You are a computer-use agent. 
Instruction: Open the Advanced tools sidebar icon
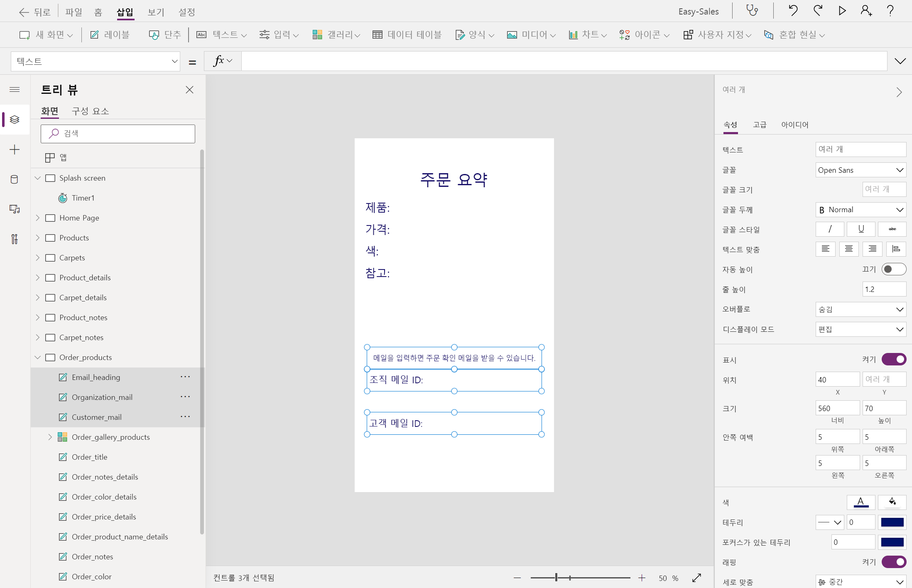[x=15, y=239]
